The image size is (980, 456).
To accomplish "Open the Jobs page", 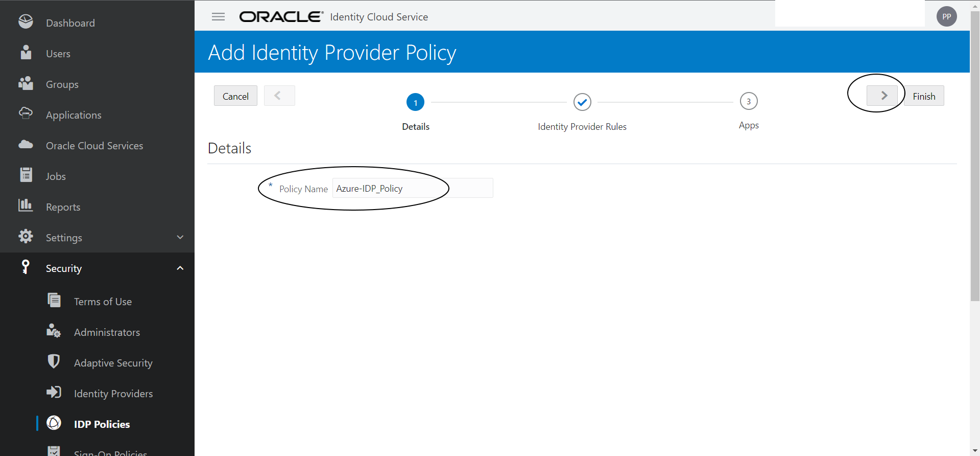I will point(56,176).
